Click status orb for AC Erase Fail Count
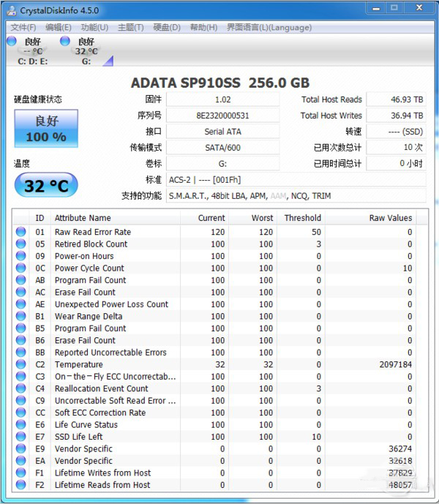 tap(21, 292)
